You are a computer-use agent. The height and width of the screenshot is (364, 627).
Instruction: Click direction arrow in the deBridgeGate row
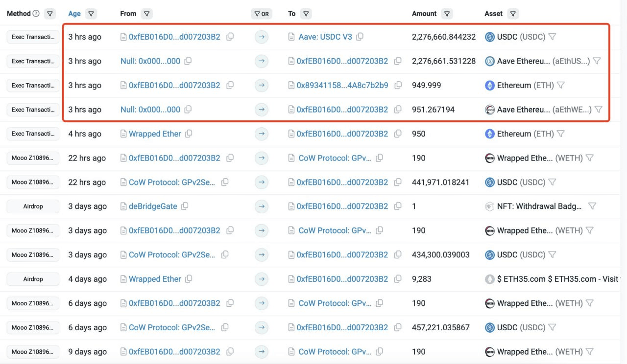tap(262, 206)
